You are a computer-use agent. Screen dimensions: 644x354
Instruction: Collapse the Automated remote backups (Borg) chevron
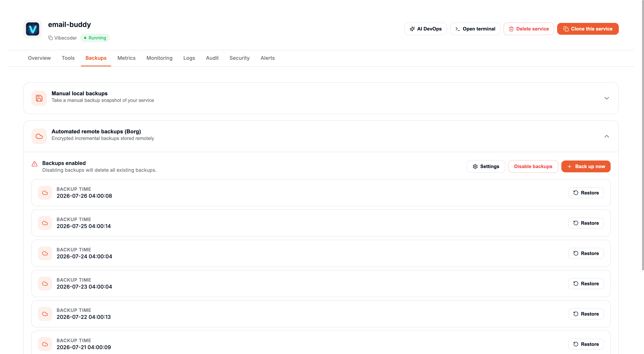click(607, 136)
